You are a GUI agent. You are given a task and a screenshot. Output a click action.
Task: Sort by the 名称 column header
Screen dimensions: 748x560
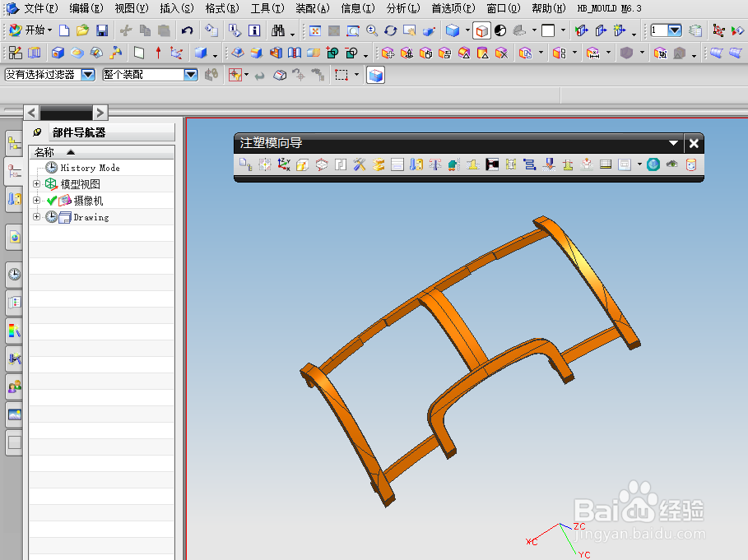pos(101,152)
